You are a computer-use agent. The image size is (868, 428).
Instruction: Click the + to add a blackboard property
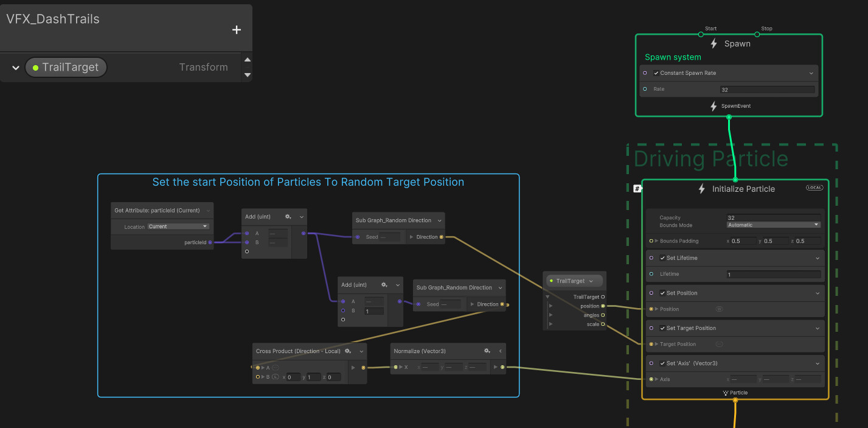(x=236, y=29)
